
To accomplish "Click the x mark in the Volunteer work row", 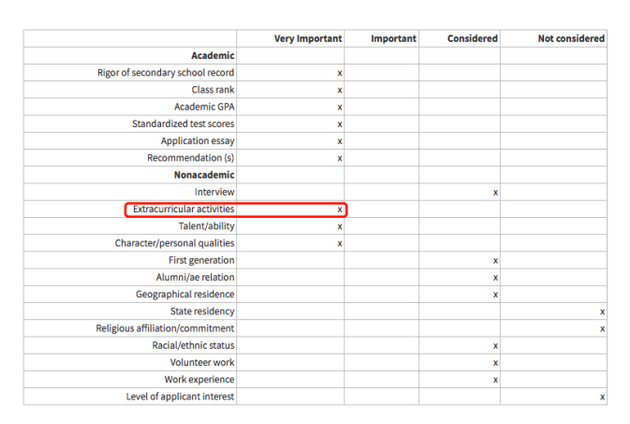I will pos(495,363).
